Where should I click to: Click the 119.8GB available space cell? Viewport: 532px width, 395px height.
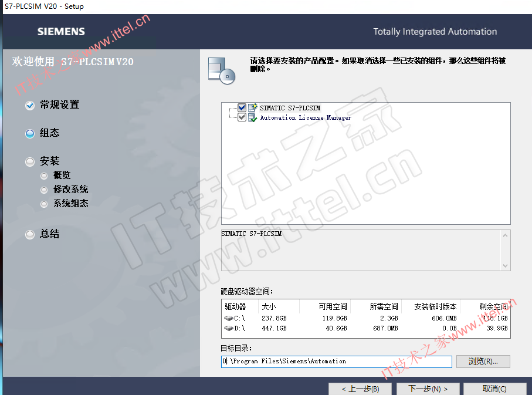pyautogui.click(x=334, y=318)
